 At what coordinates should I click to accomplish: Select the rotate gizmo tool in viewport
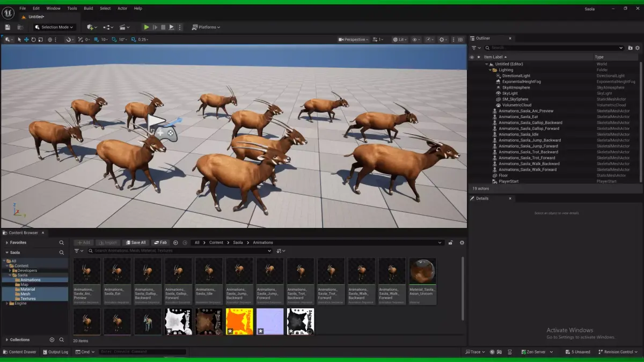click(34, 40)
